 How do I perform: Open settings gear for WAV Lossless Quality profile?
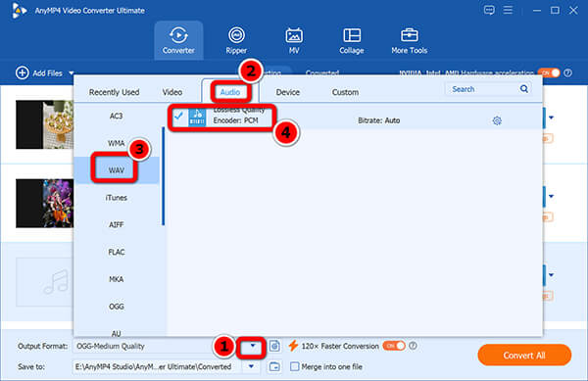coord(497,120)
